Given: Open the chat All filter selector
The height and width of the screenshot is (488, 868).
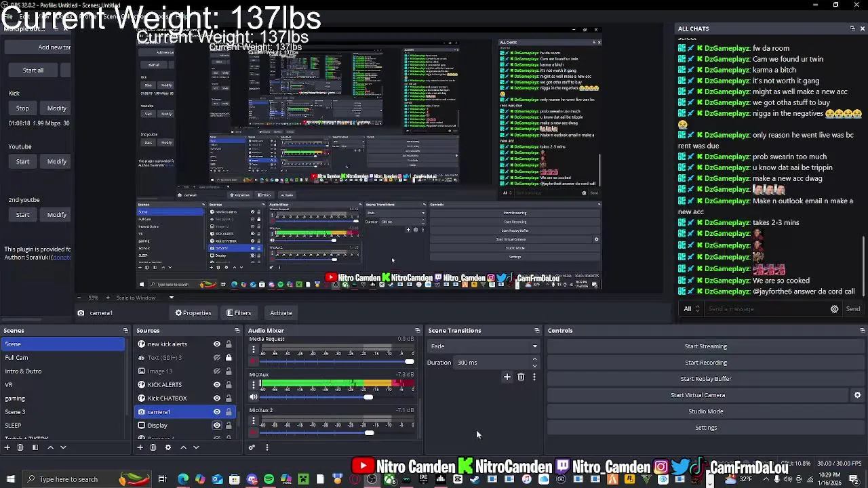Looking at the screenshot, I should pyautogui.click(x=692, y=309).
